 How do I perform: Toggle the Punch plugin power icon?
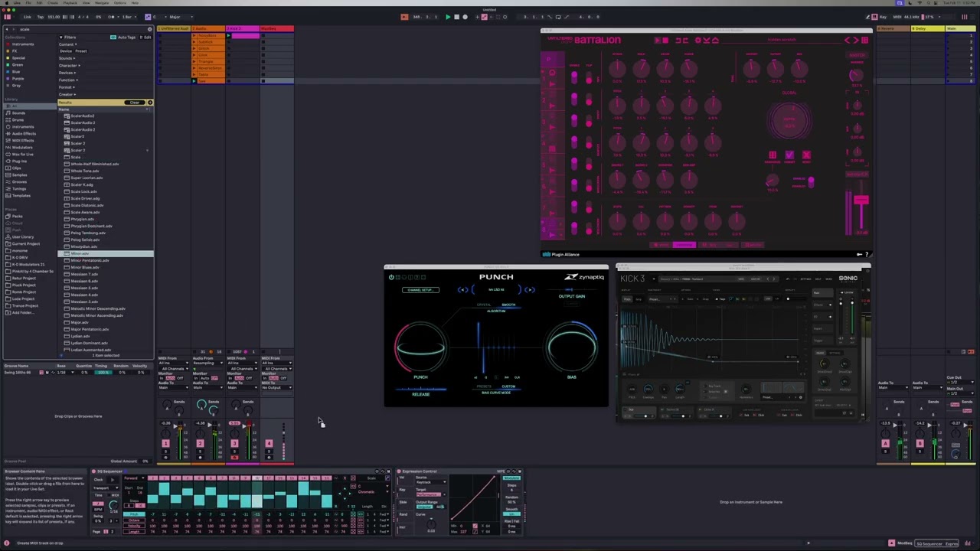[391, 277]
